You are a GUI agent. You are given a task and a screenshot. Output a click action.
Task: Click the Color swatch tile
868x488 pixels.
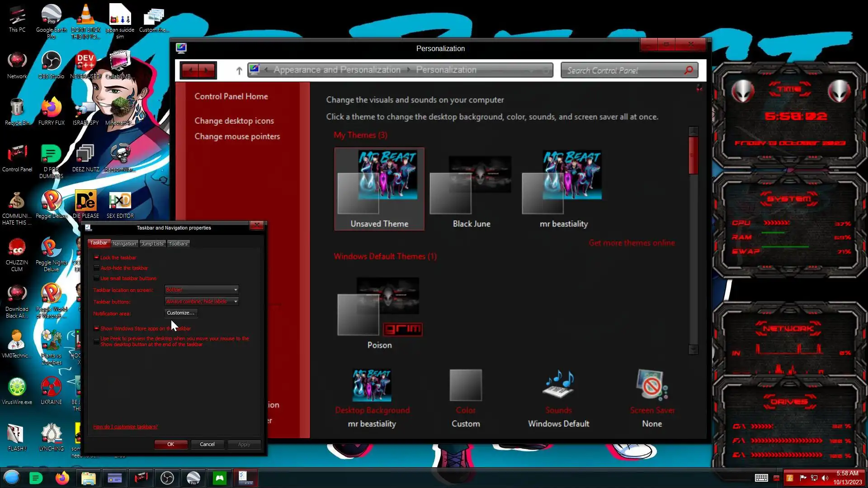[466, 385]
